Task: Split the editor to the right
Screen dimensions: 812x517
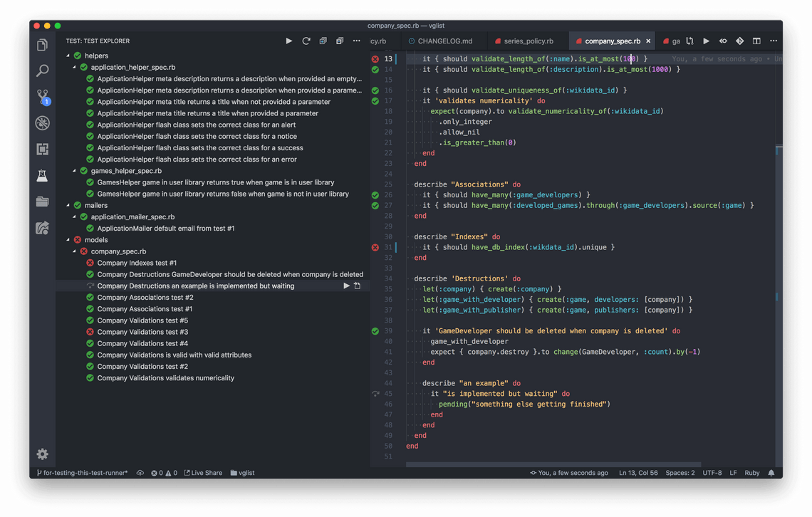Action: 756,41
